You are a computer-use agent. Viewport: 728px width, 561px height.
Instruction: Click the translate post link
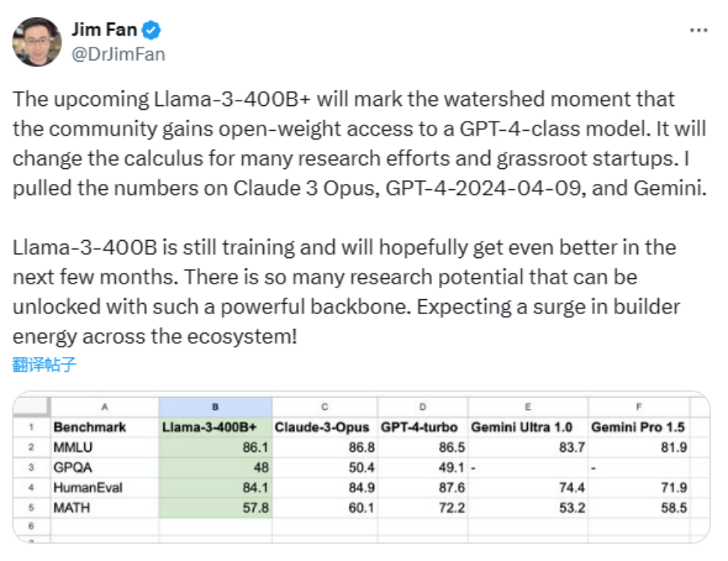pos(44,364)
